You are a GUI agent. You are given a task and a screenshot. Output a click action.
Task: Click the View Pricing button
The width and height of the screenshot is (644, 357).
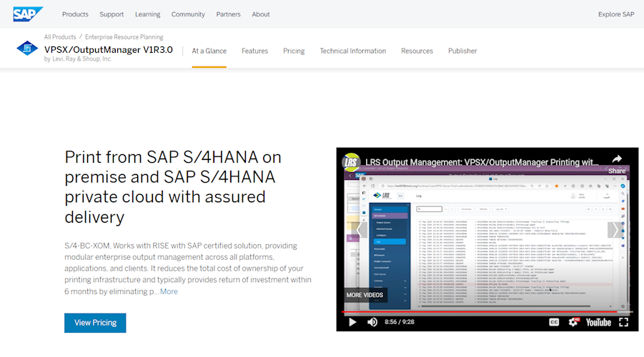(x=95, y=323)
